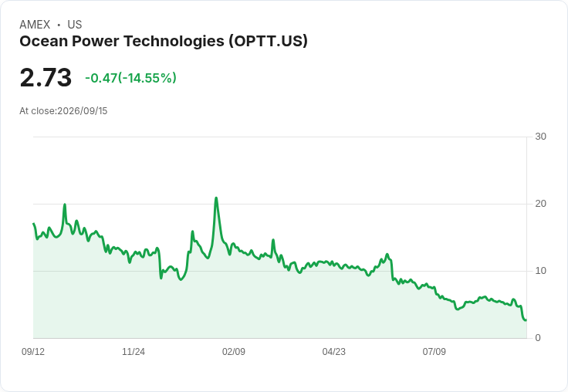Click the AMEX exchange label
The height and width of the screenshot is (392, 568).
(35, 25)
